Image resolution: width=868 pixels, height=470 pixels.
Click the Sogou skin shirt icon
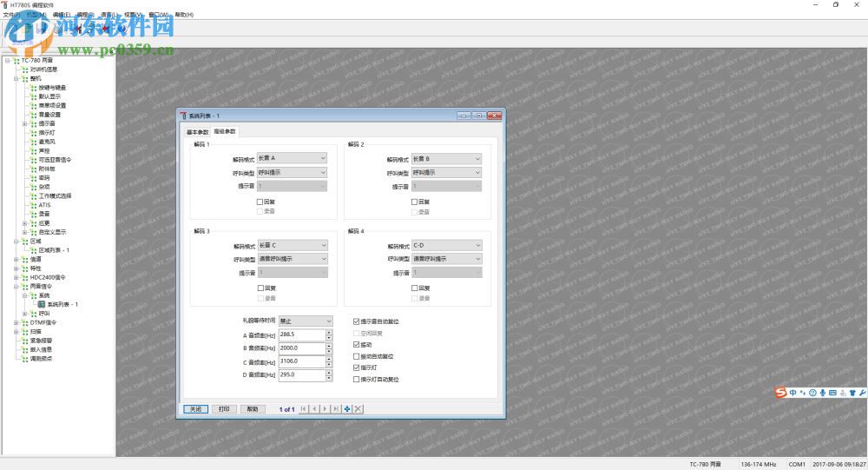pos(852,393)
